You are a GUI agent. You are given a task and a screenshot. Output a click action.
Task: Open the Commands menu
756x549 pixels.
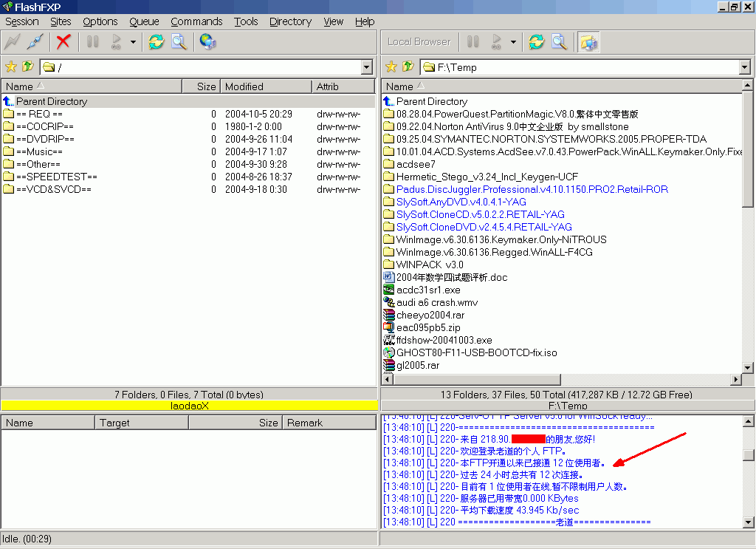[x=196, y=21]
